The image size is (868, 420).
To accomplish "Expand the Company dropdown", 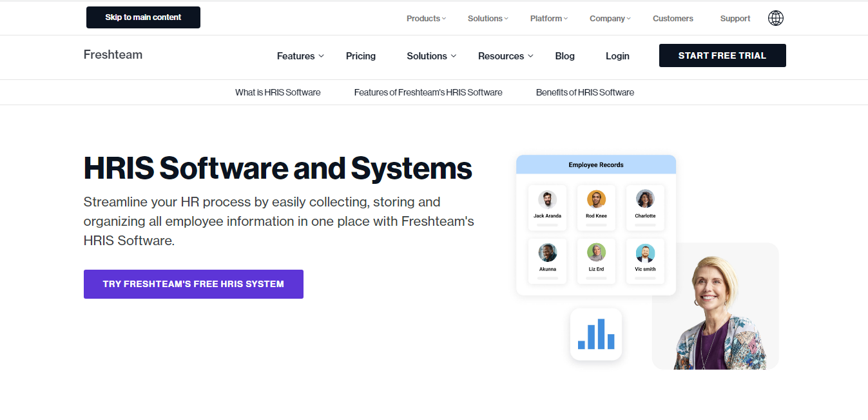I will coord(610,19).
